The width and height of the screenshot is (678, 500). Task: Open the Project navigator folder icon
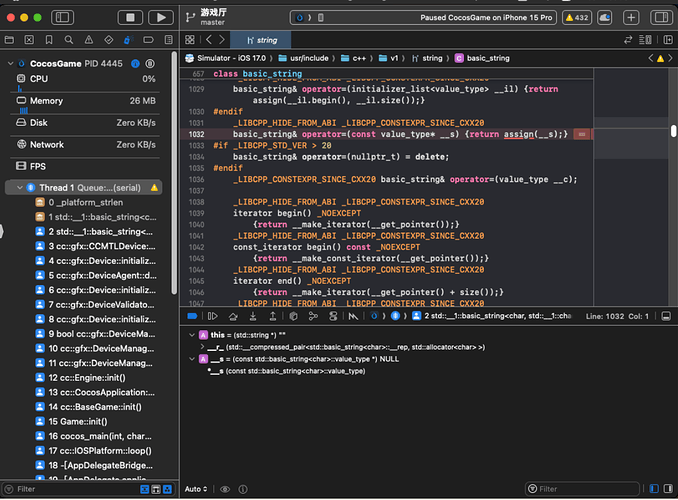(x=9, y=40)
